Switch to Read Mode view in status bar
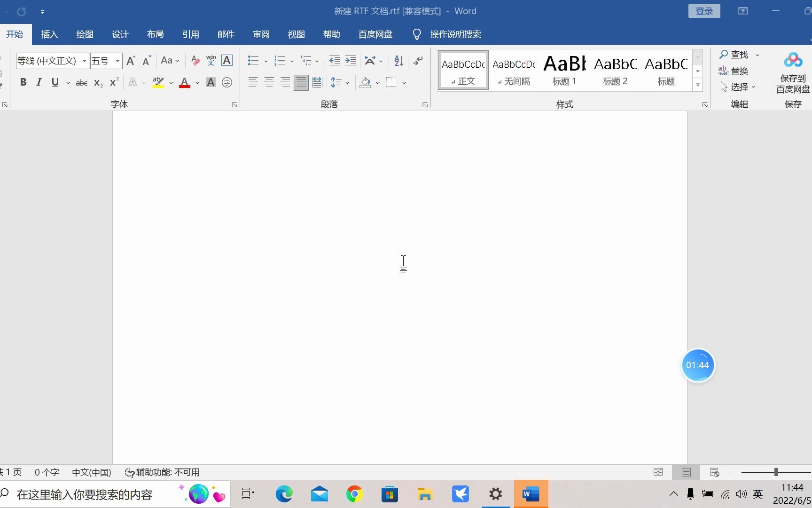The image size is (812, 508). [x=658, y=472]
